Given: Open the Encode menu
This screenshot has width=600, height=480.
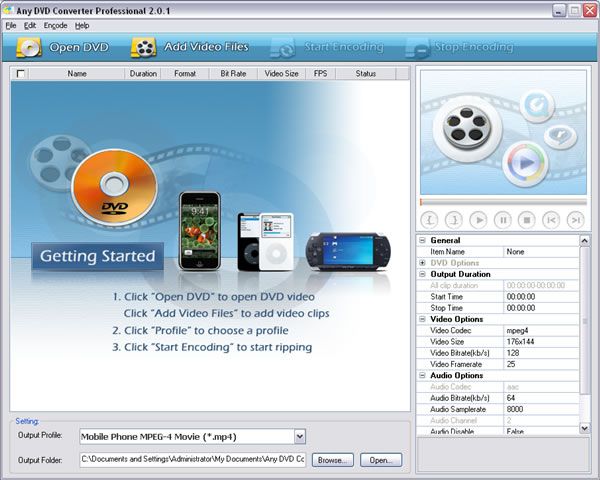Looking at the screenshot, I should tap(55, 26).
